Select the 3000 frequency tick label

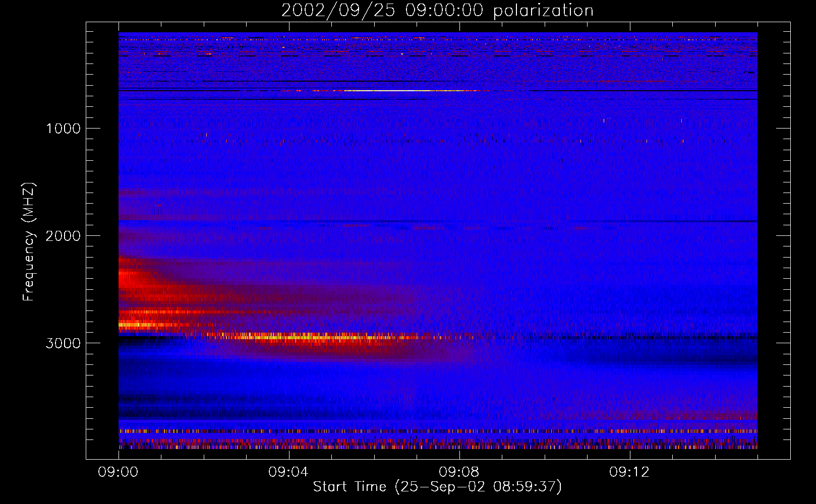click(63, 343)
